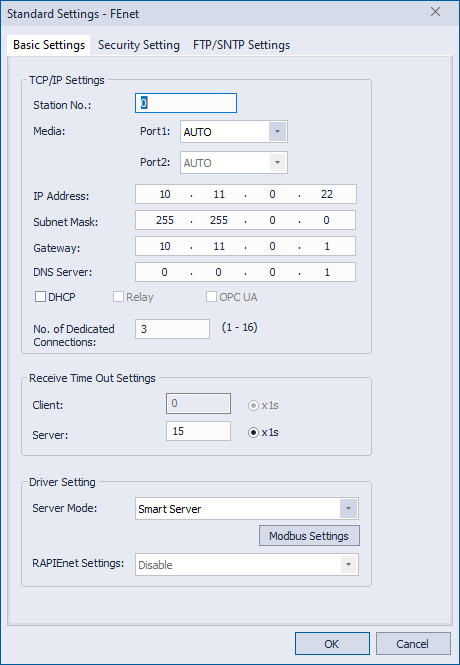Screen dimensions: 460x665
Task: Open the FTP/SNTP Settings tab
Action: pyautogui.click(x=241, y=45)
